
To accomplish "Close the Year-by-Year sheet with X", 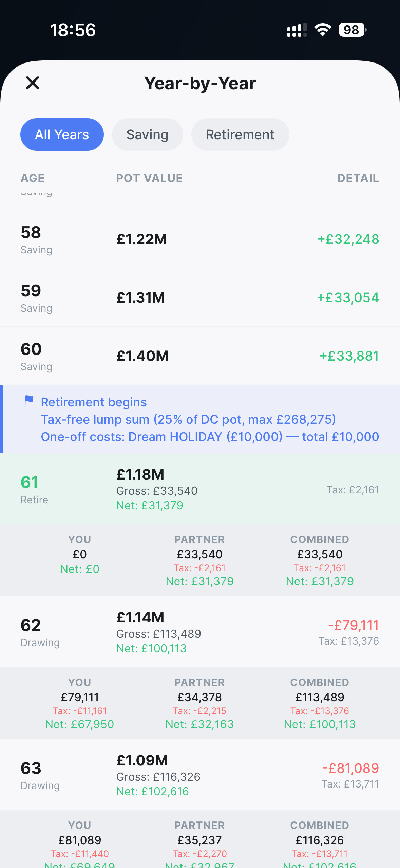I will coord(33,83).
